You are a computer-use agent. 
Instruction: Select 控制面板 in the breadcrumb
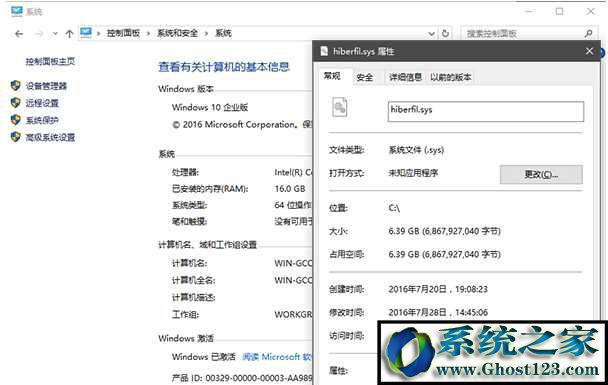[x=123, y=33]
